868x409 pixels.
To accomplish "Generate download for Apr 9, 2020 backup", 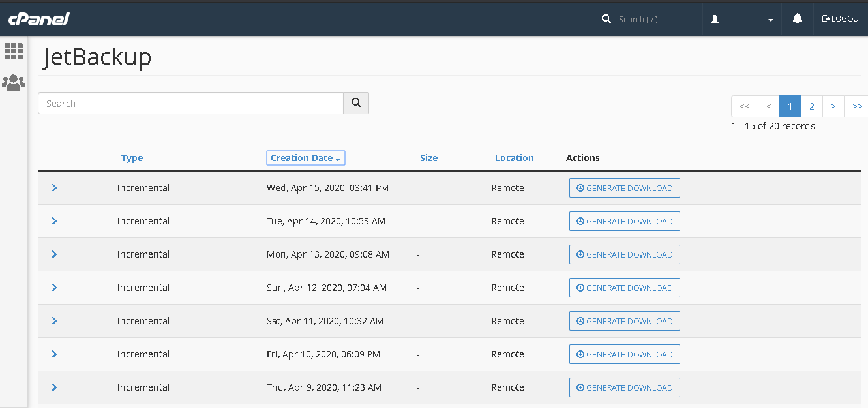I will tap(624, 387).
